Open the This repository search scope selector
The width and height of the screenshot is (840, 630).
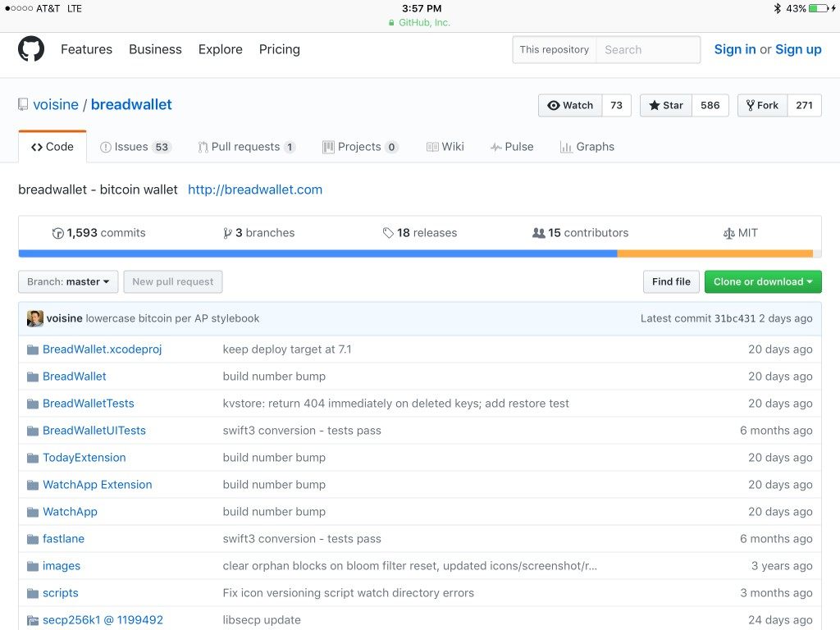pyautogui.click(x=555, y=49)
